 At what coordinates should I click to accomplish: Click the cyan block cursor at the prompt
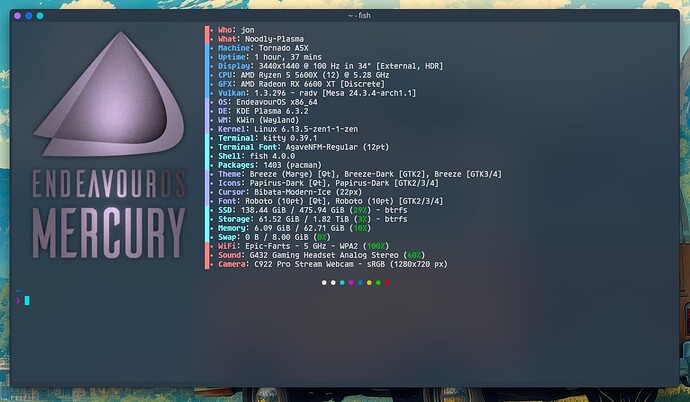point(27,300)
